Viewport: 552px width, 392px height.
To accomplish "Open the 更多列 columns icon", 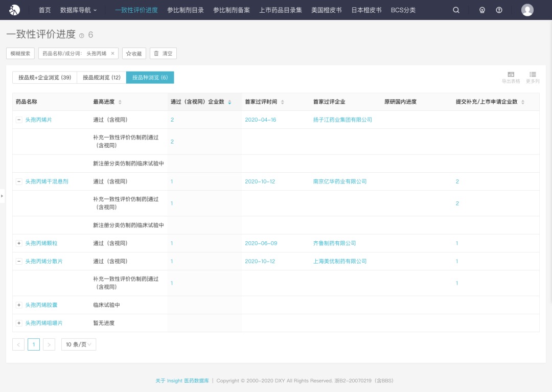I will point(533,77).
